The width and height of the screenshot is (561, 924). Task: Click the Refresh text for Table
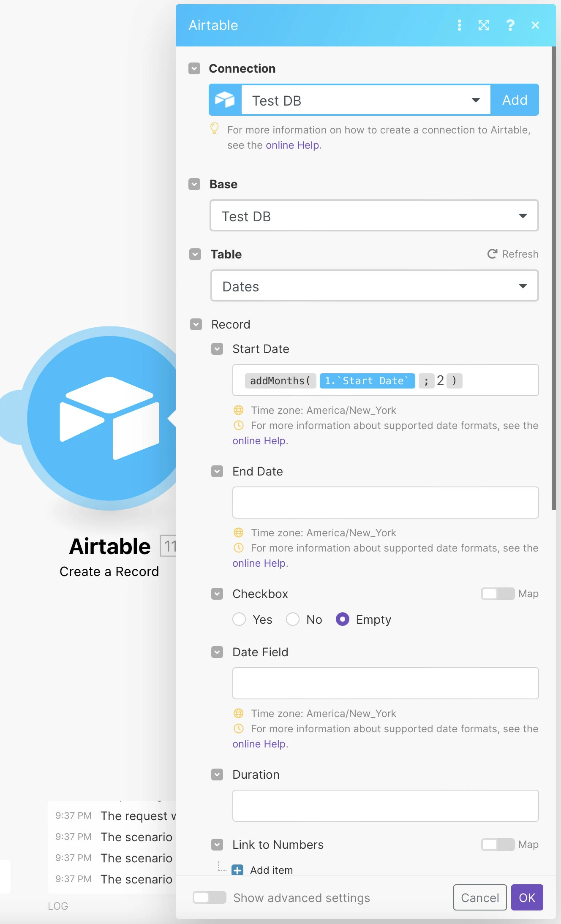(520, 254)
